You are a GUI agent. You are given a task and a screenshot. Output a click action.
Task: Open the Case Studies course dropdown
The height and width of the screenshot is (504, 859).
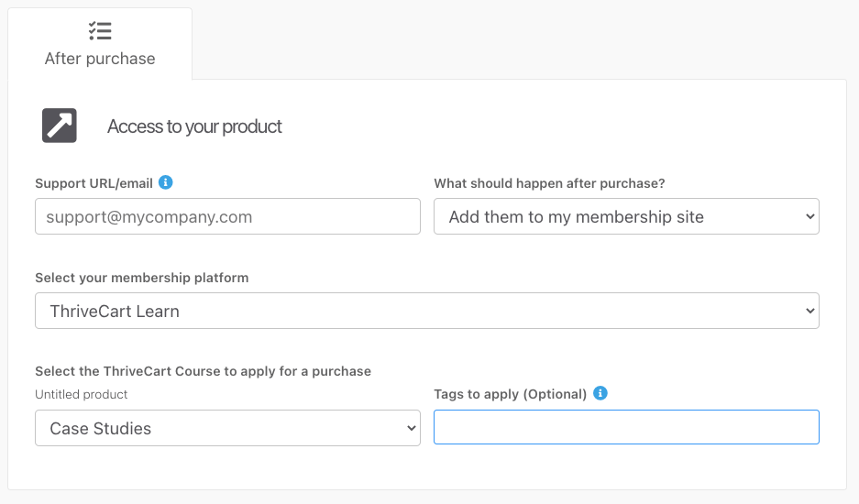228,428
